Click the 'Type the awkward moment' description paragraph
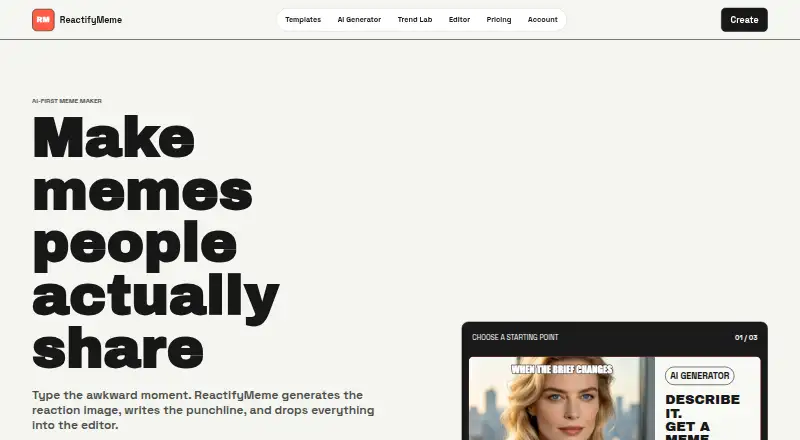800x440 pixels. pos(203,410)
